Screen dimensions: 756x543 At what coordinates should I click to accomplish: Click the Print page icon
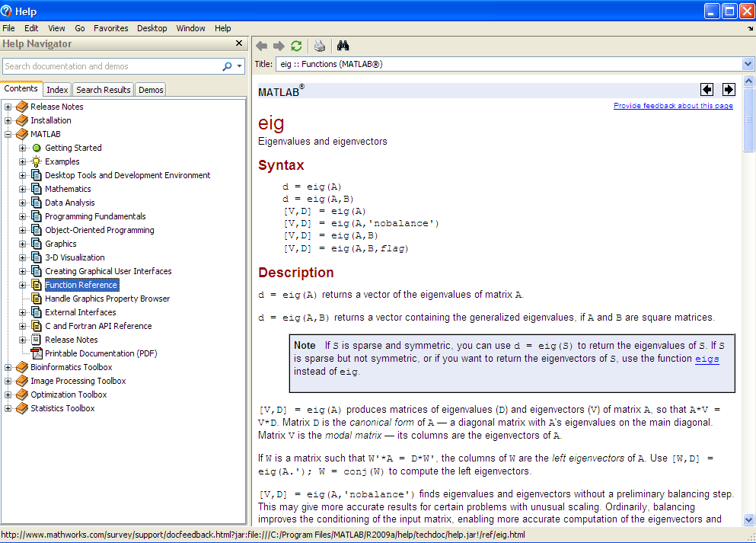320,46
